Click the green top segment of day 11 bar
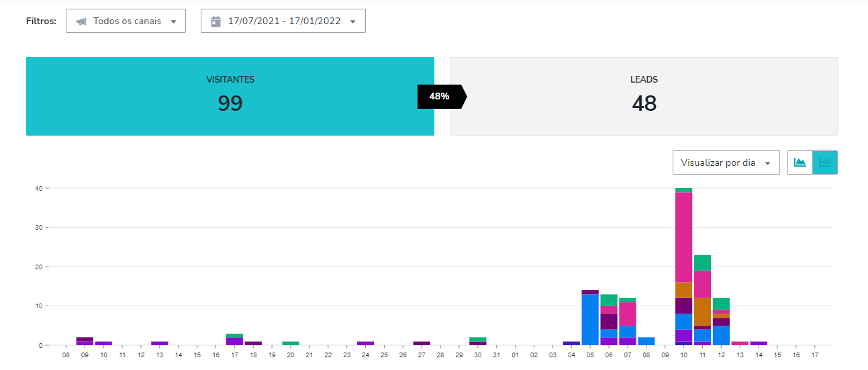 pyautogui.click(x=702, y=263)
